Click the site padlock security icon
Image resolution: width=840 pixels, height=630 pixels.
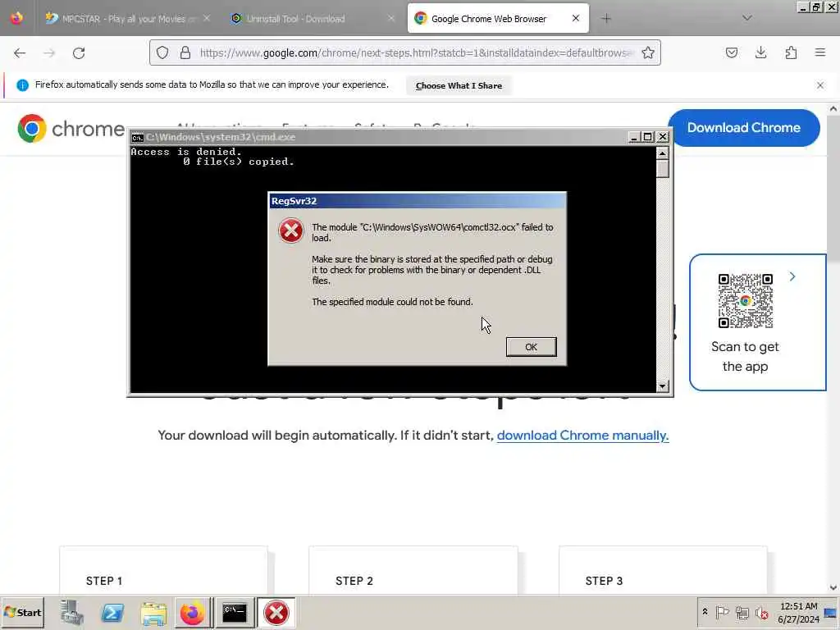coord(185,52)
